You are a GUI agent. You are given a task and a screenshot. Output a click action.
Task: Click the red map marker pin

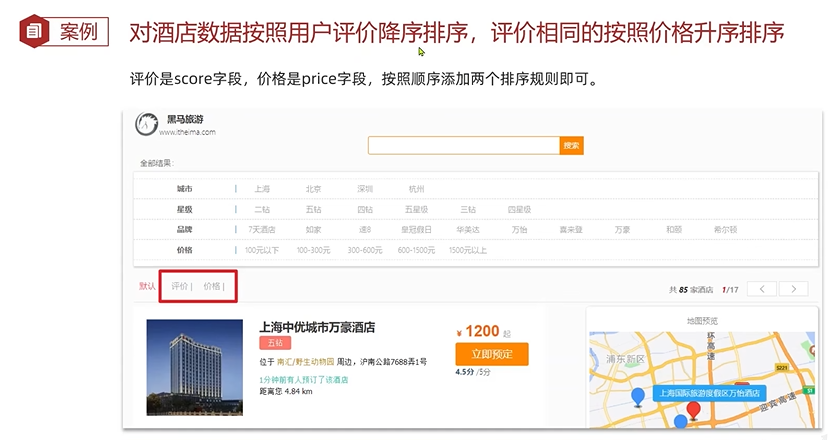tap(693, 411)
